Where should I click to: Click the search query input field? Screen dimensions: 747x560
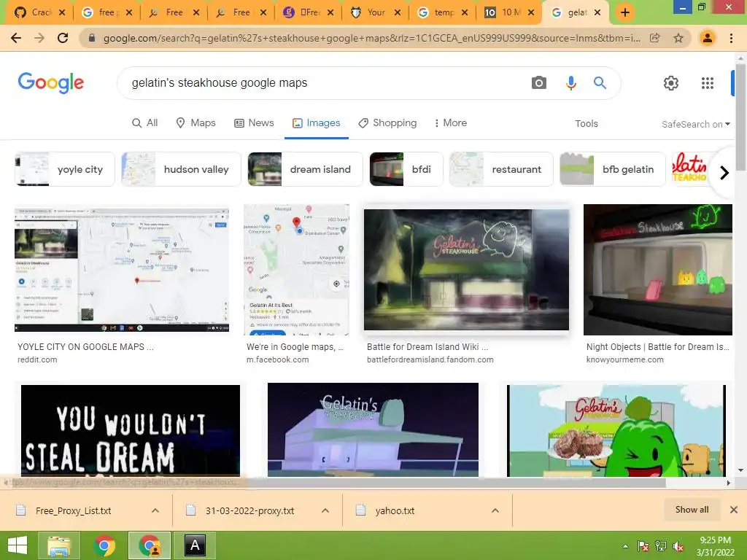pos(324,83)
